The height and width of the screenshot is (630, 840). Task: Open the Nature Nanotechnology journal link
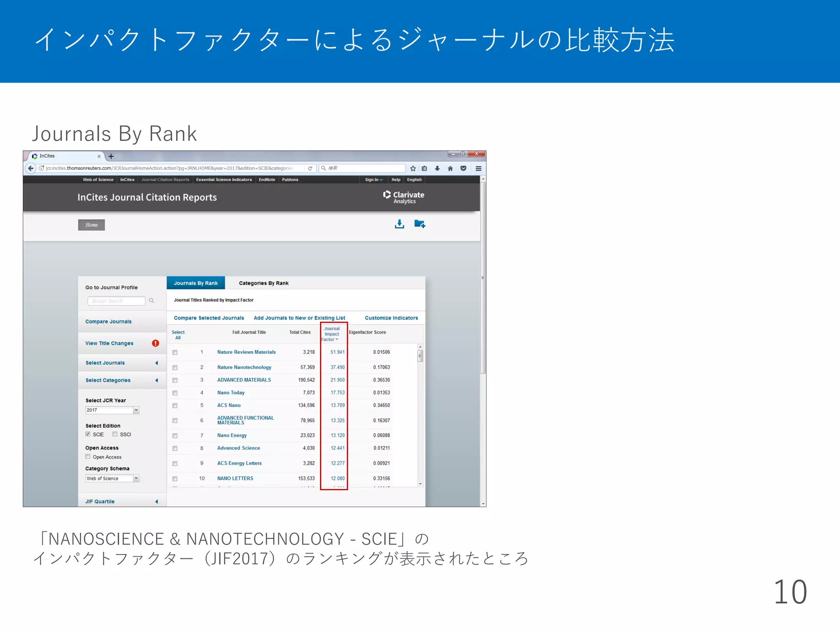(x=244, y=367)
